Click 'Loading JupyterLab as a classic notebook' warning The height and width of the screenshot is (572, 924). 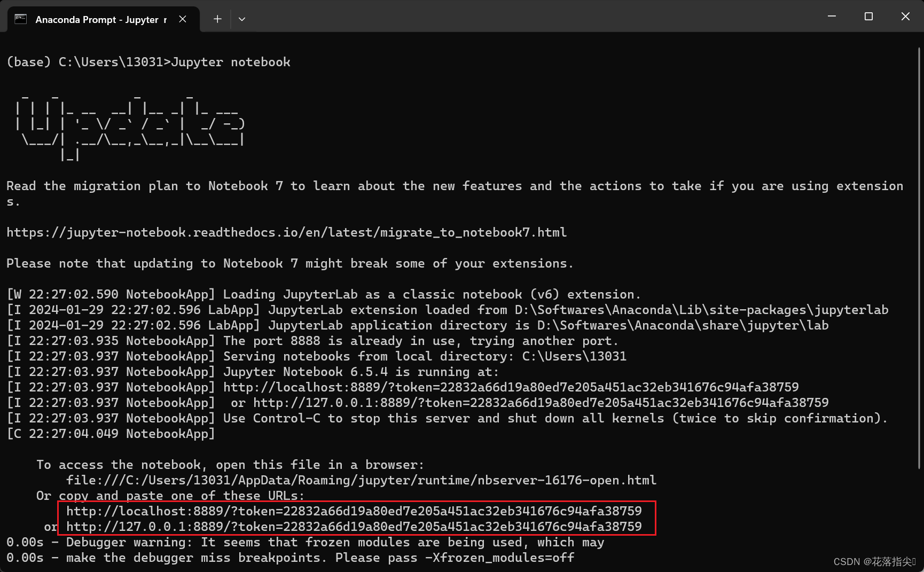point(324,294)
